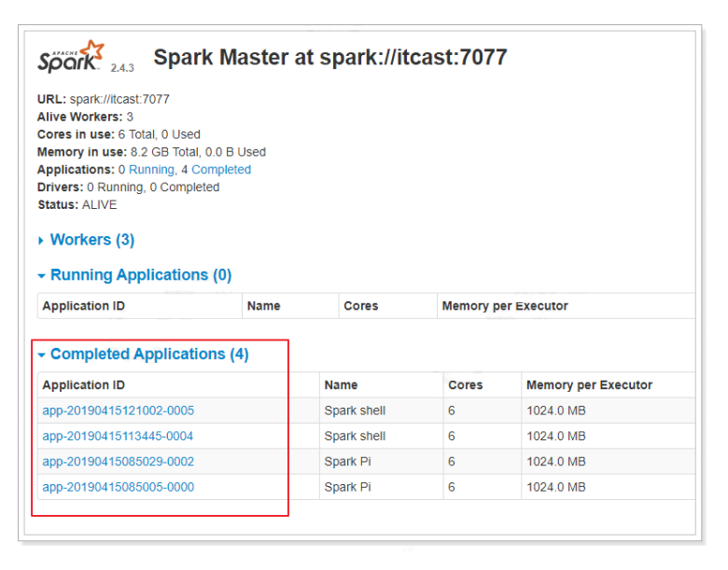Click the Status: ALIVE line
This screenshot has width=728, height=570.
[x=77, y=204]
